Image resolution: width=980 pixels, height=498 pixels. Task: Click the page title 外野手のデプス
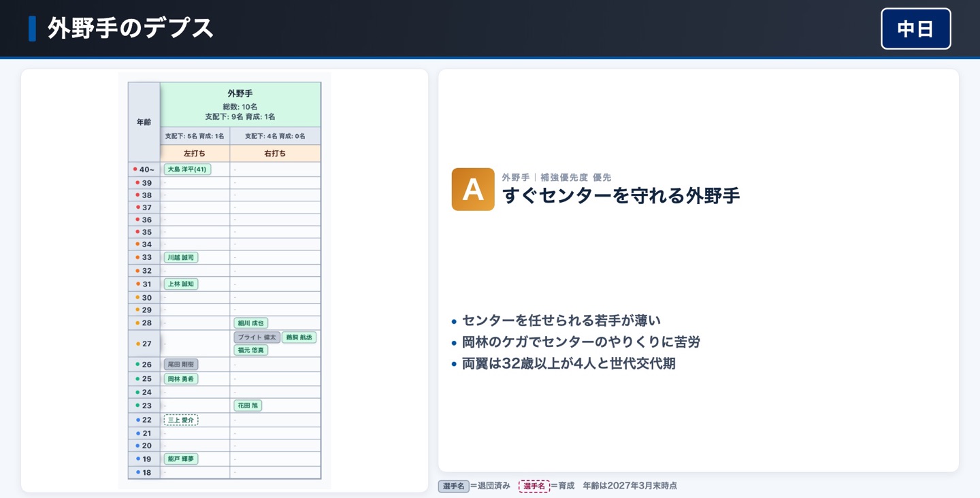coord(131,29)
